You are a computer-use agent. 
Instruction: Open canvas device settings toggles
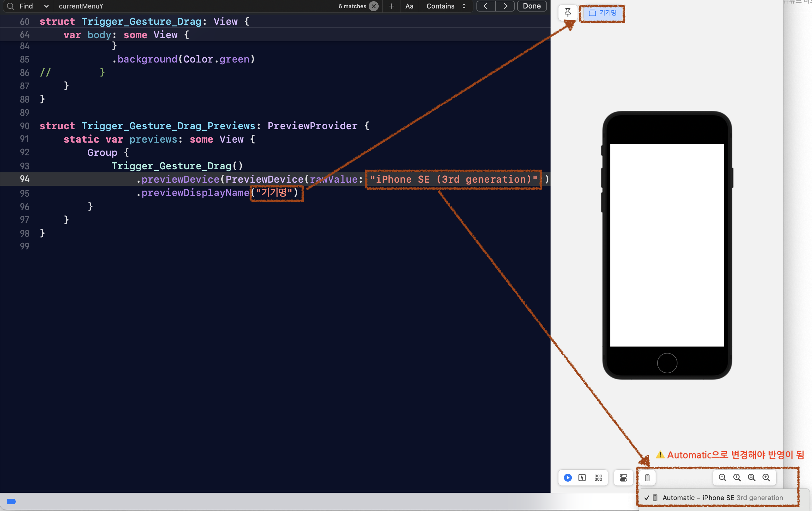(x=623, y=478)
